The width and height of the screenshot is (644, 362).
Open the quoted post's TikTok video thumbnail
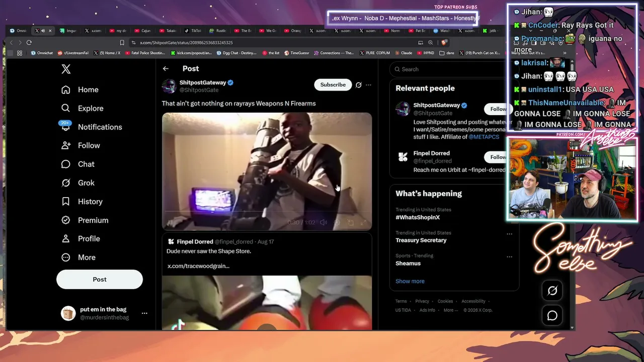267,303
